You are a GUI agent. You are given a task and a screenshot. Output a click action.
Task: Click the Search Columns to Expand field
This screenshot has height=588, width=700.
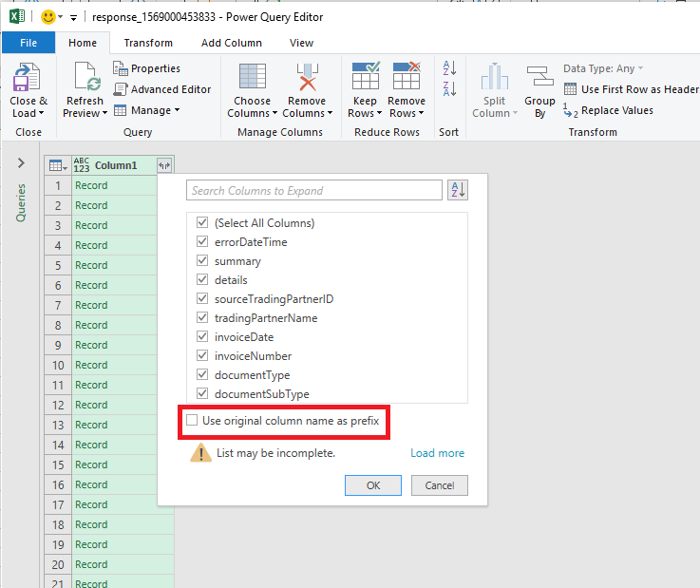[x=314, y=190]
